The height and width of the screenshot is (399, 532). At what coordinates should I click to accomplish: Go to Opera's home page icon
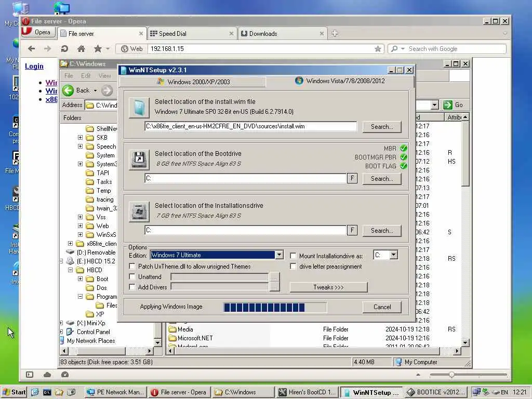tap(81, 49)
